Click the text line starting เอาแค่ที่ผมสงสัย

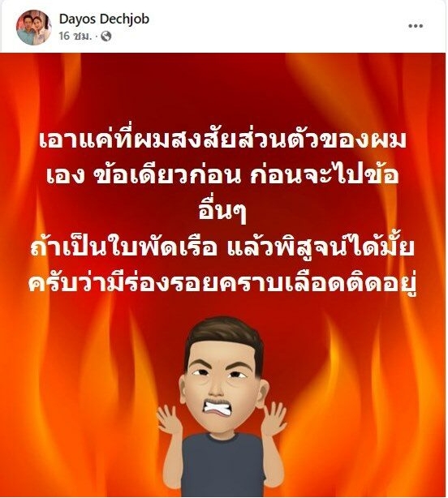[x=223, y=140]
